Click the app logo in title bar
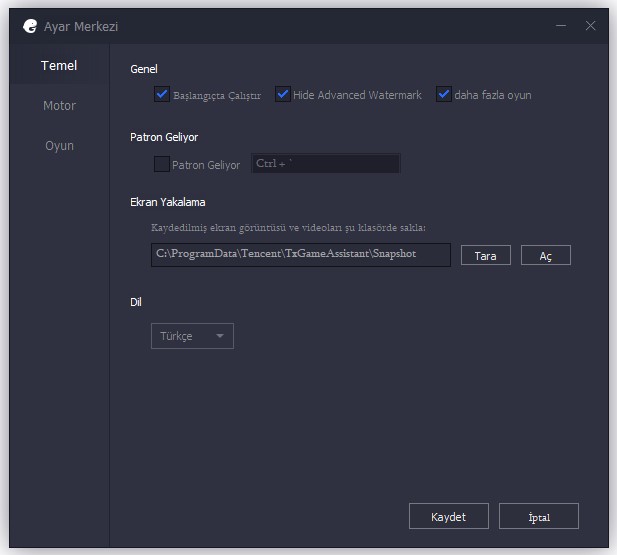The height and width of the screenshot is (555, 617). [30, 26]
